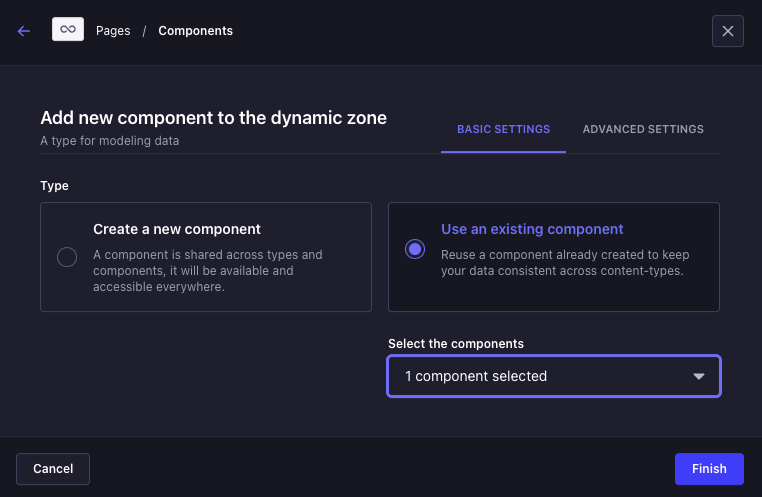Click the 'A component is shared across types' description
Image resolution: width=762 pixels, height=497 pixels.
pos(207,270)
